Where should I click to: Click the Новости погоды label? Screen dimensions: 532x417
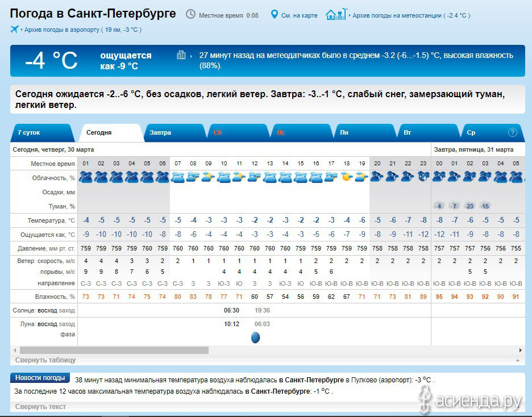pos(40,378)
